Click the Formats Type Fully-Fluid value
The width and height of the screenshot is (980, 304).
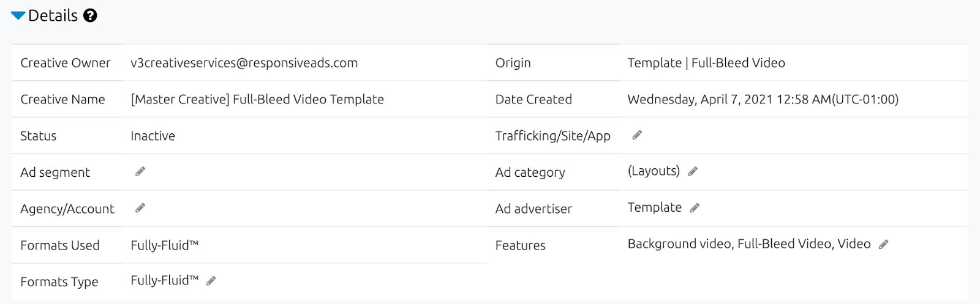pos(164,280)
